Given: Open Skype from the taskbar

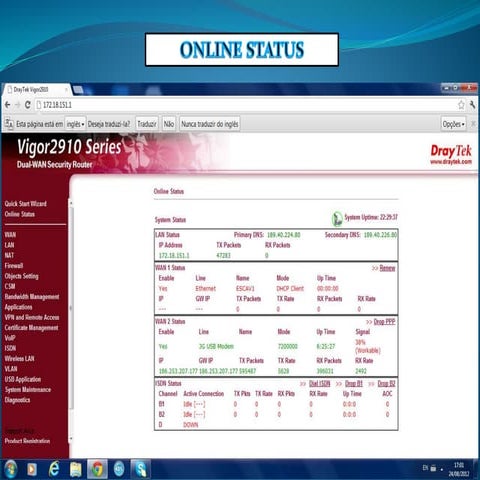Looking at the screenshot, I should (x=140, y=469).
